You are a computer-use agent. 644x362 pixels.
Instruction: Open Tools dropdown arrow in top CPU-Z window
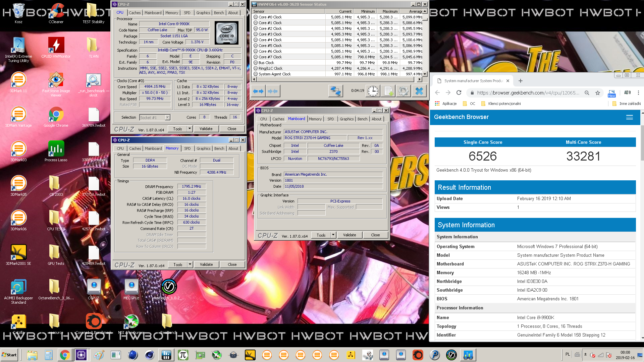(190, 129)
